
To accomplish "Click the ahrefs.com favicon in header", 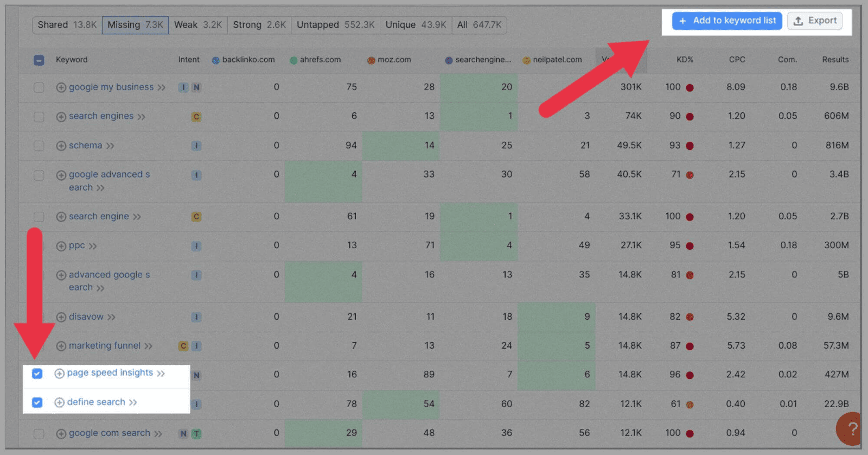I will point(293,60).
